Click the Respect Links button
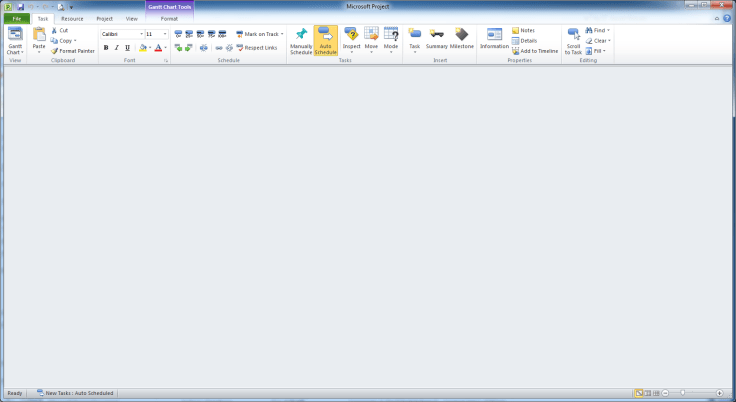The image size is (736, 402). coord(256,47)
